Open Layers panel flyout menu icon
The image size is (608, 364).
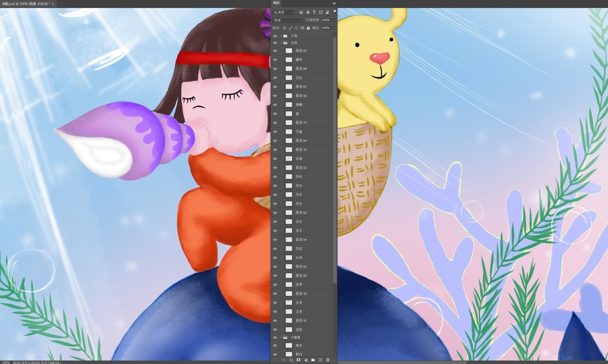(334, 3)
